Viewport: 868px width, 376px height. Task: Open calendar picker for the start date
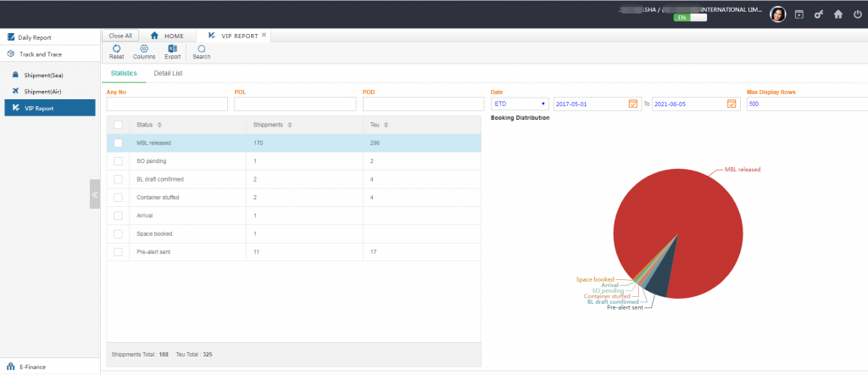632,104
